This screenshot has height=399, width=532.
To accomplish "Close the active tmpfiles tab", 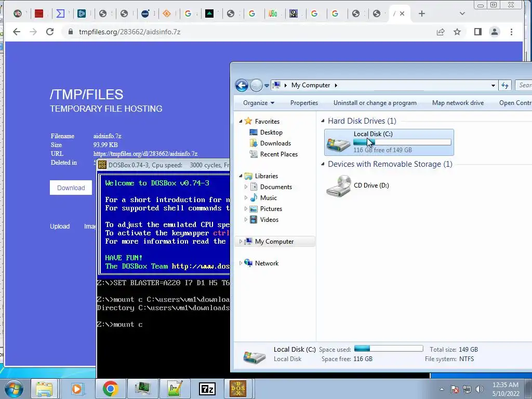I will pyautogui.click(x=402, y=14).
